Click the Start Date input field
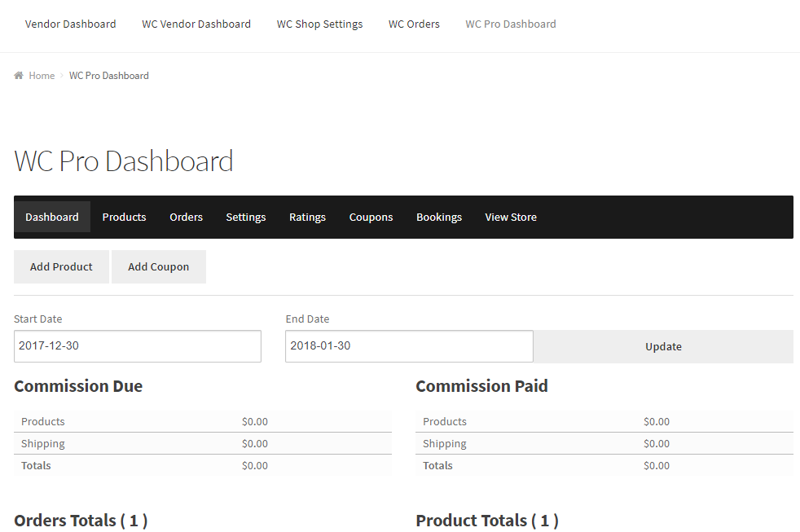Image resolution: width=800 pixels, height=532 pixels. [x=137, y=345]
